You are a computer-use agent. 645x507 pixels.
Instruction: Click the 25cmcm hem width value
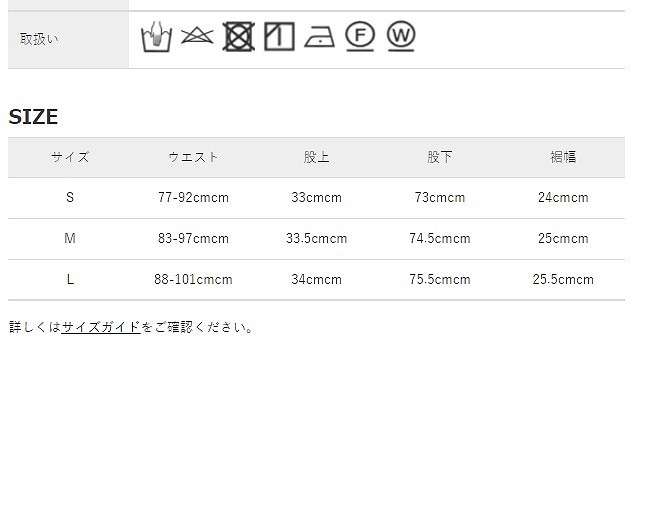[563, 238]
